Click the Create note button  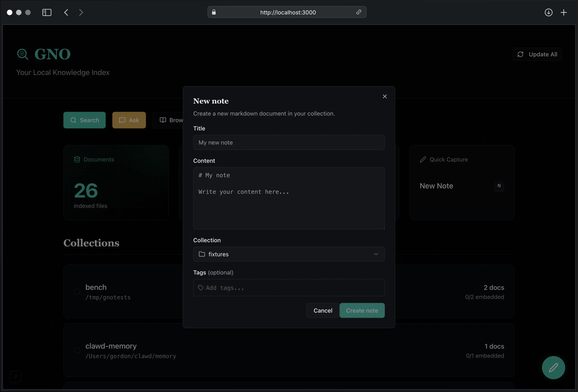[x=362, y=310]
